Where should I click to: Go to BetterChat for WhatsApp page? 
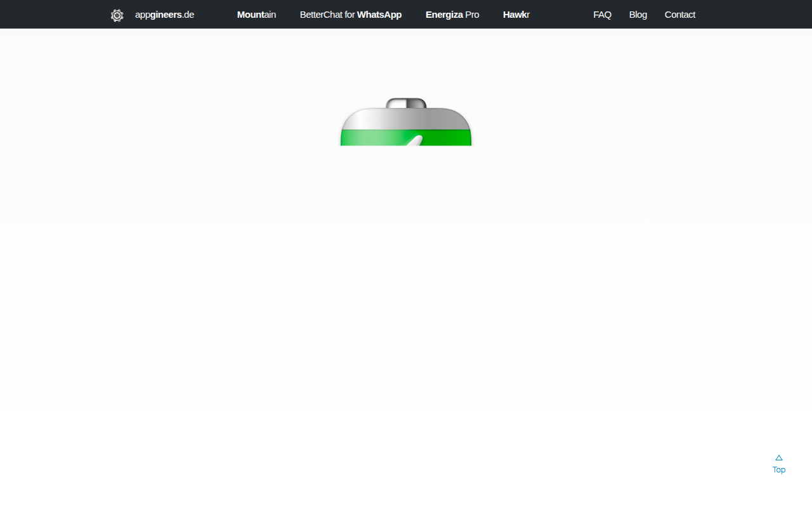351,15
